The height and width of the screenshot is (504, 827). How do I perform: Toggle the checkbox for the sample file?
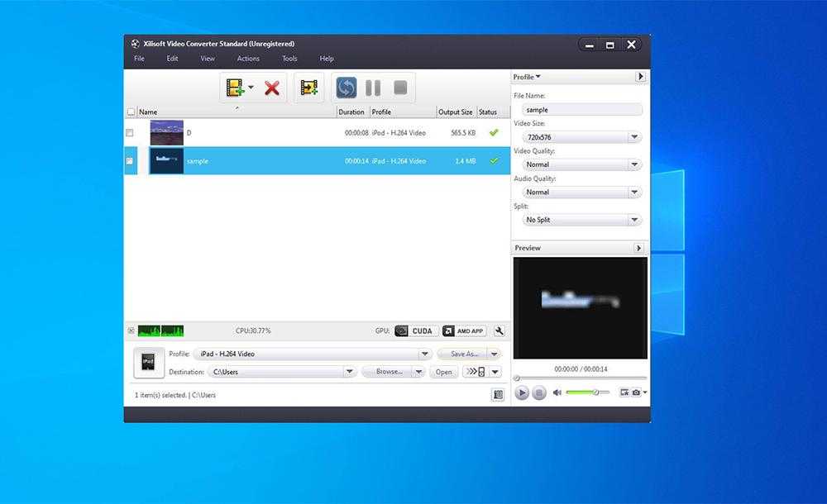point(130,161)
